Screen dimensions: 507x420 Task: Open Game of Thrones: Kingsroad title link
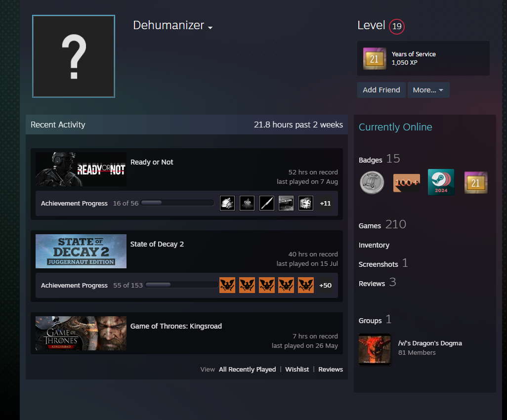176,326
